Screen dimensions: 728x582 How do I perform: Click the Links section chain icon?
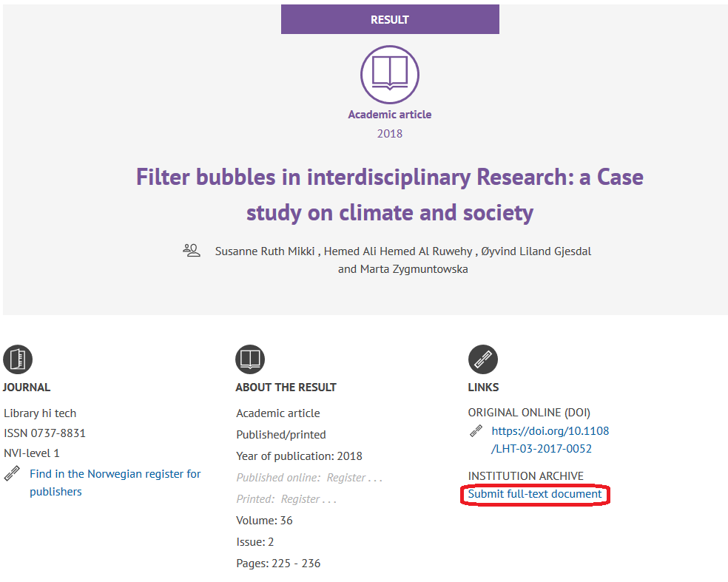pyautogui.click(x=482, y=360)
